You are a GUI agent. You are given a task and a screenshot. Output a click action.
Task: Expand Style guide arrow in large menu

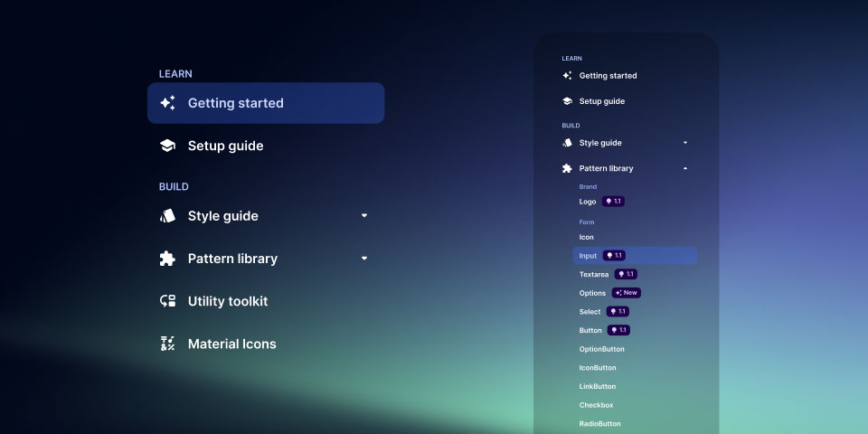coord(364,215)
